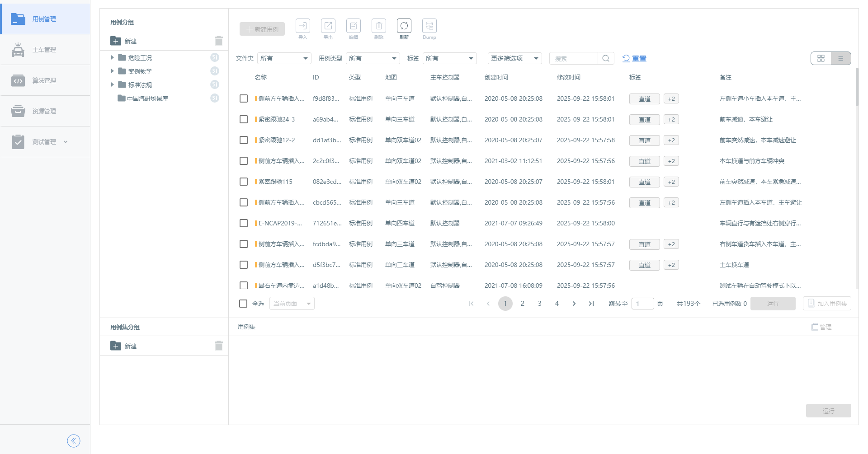The width and height of the screenshot is (868, 454).
Task: Click the 导入 (import) toolbar icon
Action: click(303, 26)
